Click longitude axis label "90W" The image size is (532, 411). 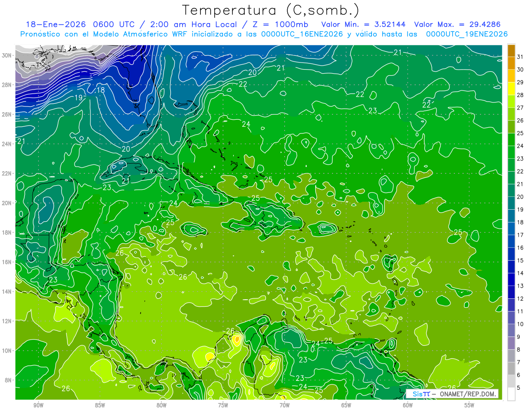(x=38, y=406)
